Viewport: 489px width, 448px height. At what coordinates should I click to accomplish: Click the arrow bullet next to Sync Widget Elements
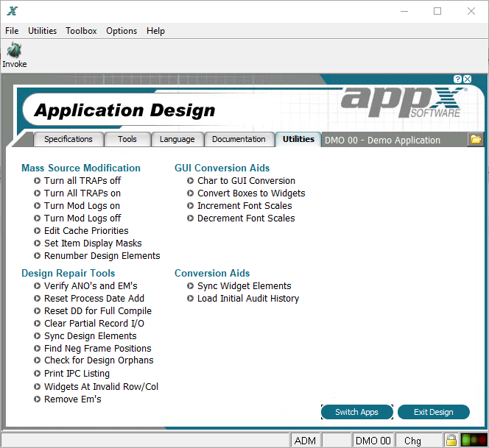tap(190, 285)
